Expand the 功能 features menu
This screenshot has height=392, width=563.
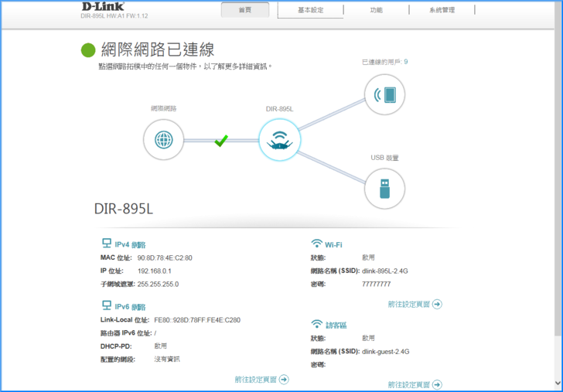[376, 10]
